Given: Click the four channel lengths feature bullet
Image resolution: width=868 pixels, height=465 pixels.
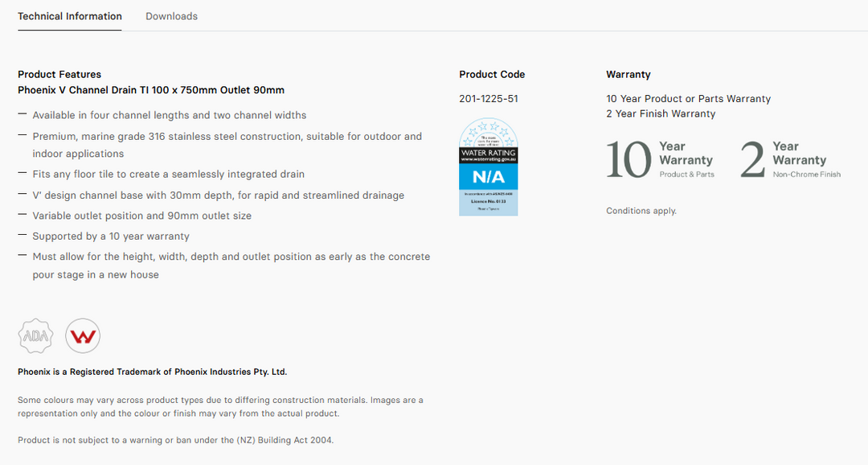Looking at the screenshot, I should 169,115.
